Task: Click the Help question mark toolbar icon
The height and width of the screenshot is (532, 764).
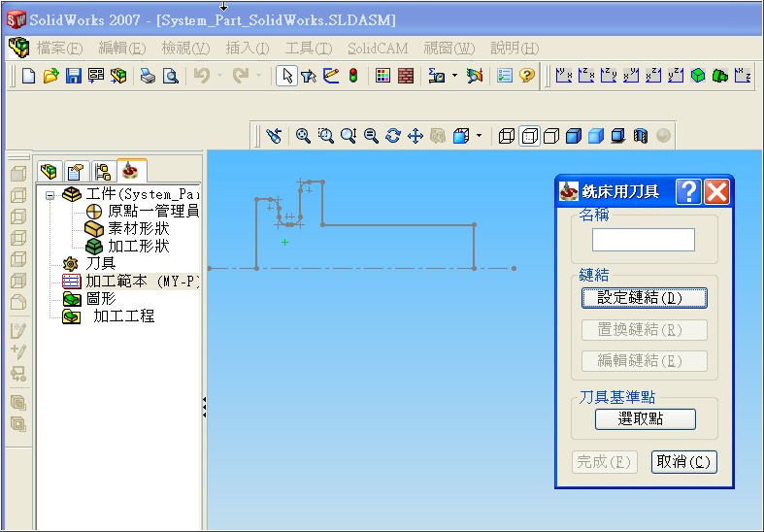Action: pyautogui.click(x=527, y=76)
